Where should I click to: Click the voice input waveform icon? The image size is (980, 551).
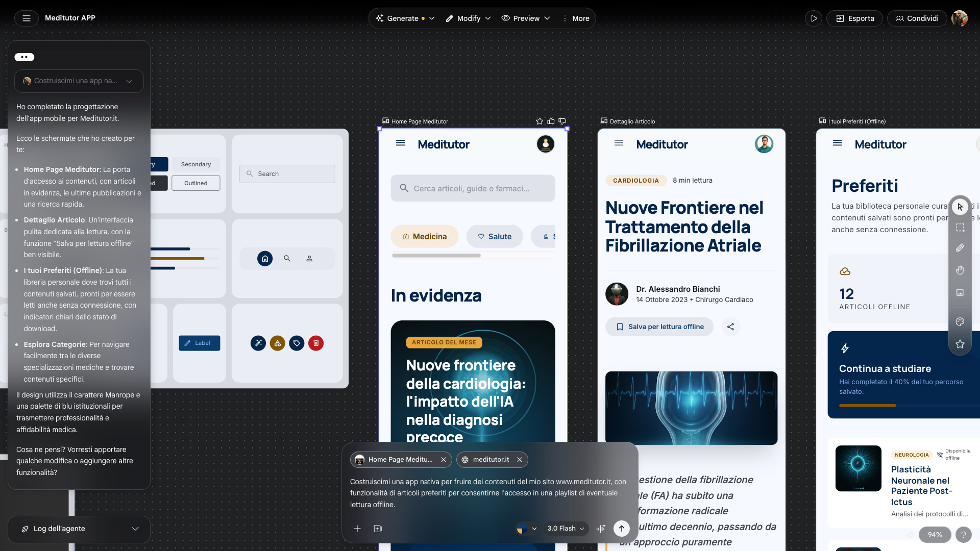[601, 529]
